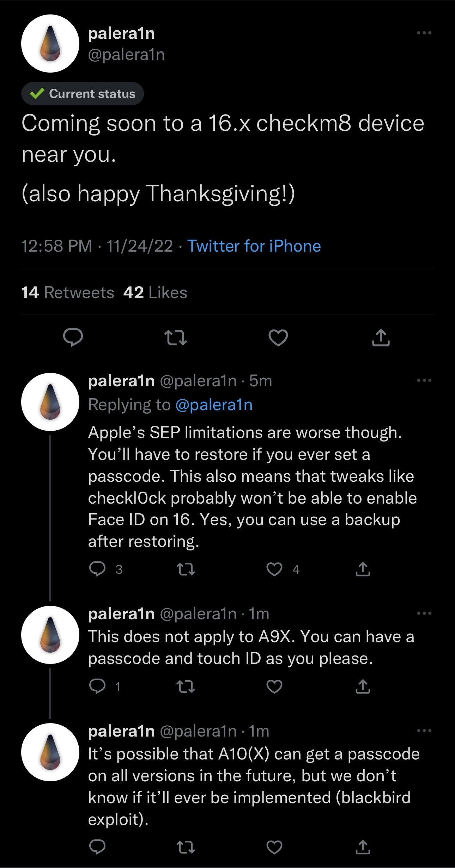
Task: Open more options on the A9X reply
Action: [x=424, y=614]
